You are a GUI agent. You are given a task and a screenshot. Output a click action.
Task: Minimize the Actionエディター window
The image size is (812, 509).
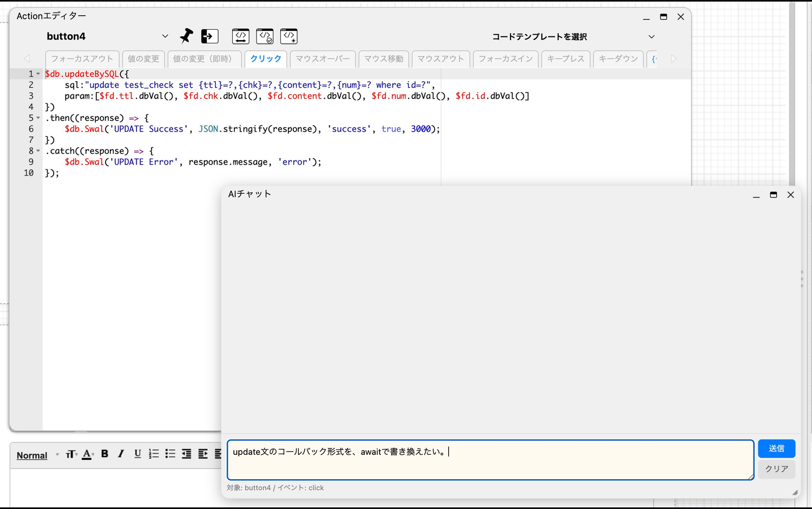(x=646, y=17)
